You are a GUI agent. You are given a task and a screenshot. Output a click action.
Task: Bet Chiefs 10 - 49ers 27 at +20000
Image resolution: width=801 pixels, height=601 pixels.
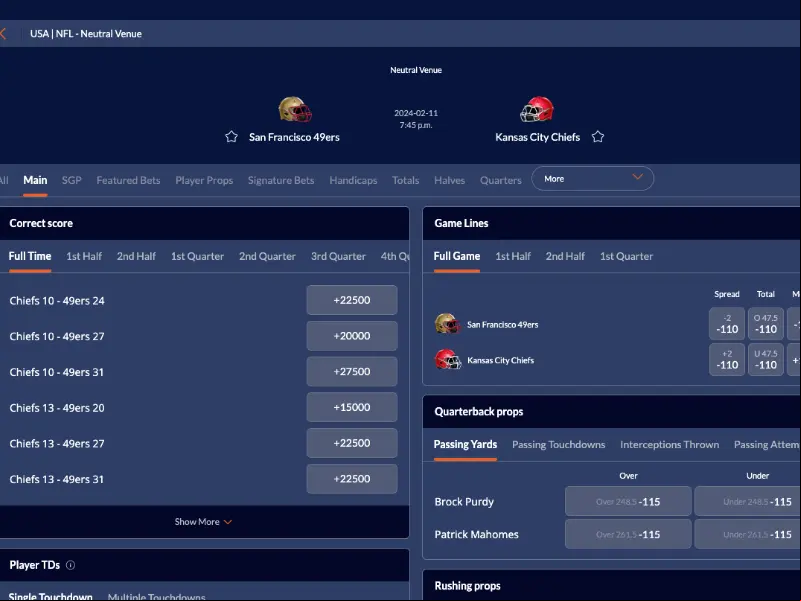[352, 336]
